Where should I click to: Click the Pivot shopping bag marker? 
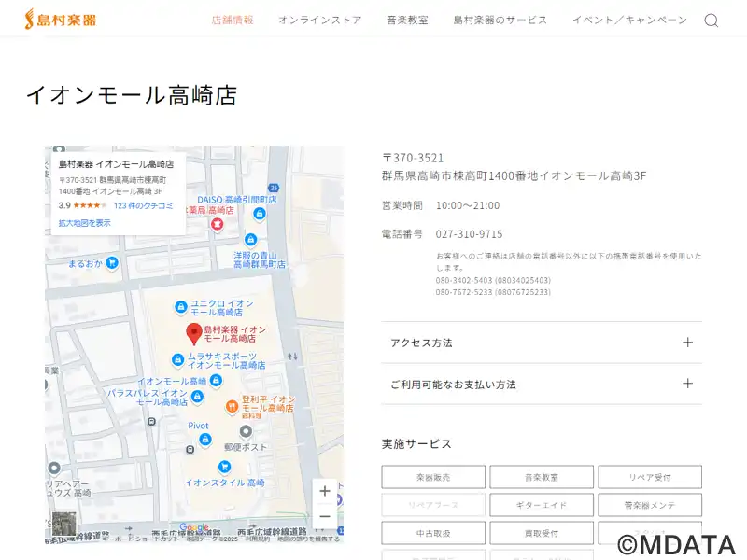click(205, 440)
